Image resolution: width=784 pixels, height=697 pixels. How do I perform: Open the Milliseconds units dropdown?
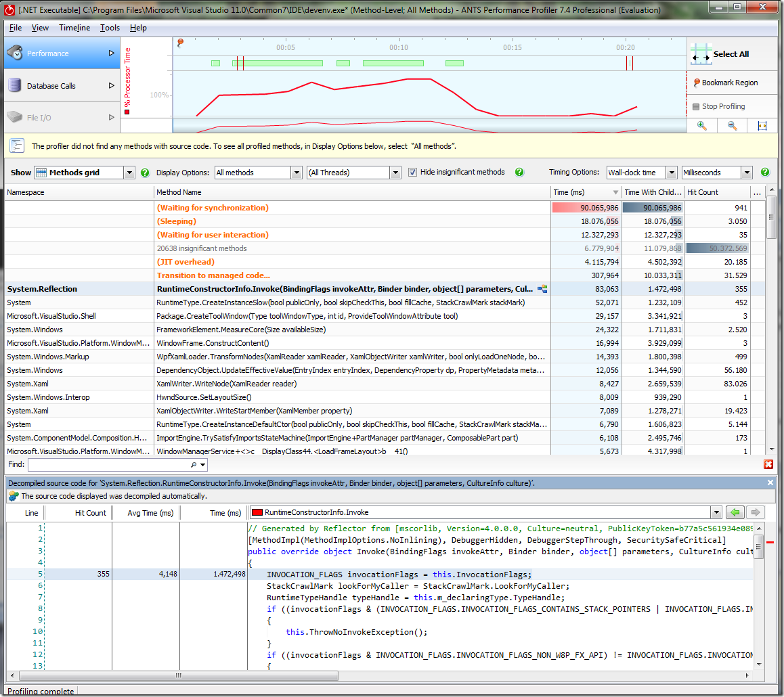(x=747, y=173)
